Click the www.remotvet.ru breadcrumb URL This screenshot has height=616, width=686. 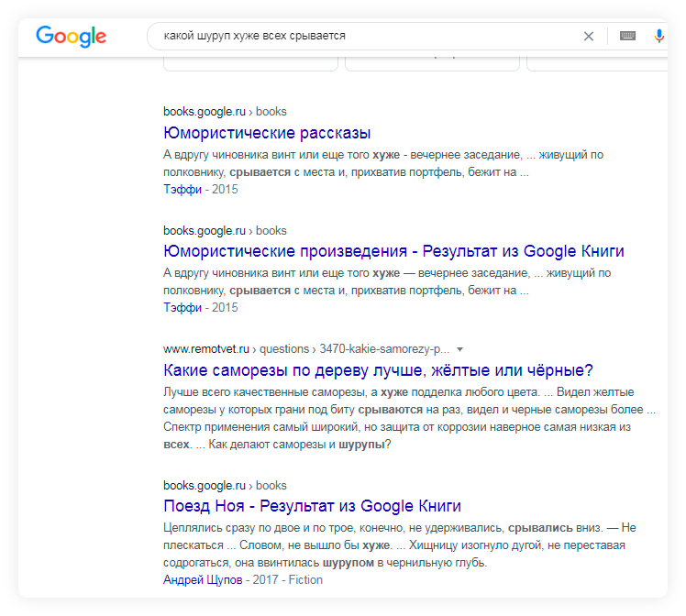[x=306, y=349]
